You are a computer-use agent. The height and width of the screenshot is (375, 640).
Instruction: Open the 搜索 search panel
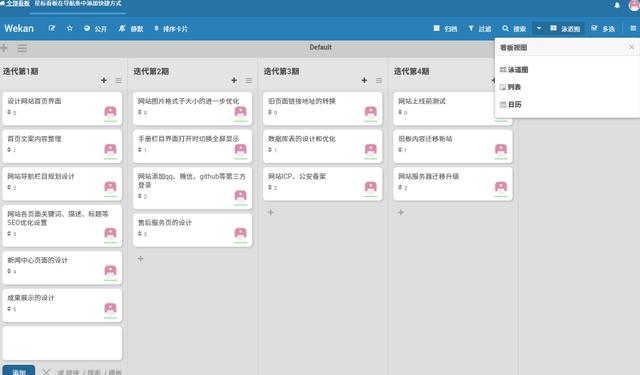(514, 29)
